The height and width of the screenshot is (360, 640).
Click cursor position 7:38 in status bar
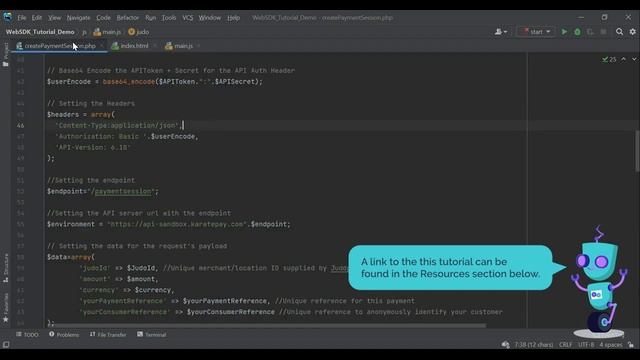pyautogui.click(x=533, y=345)
